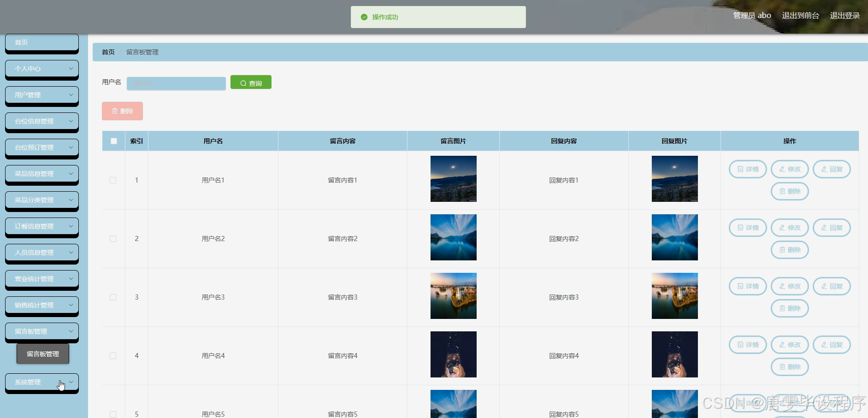Open the 留言图片 thumbnail for 用户名3
The image size is (868, 418).
click(454, 296)
